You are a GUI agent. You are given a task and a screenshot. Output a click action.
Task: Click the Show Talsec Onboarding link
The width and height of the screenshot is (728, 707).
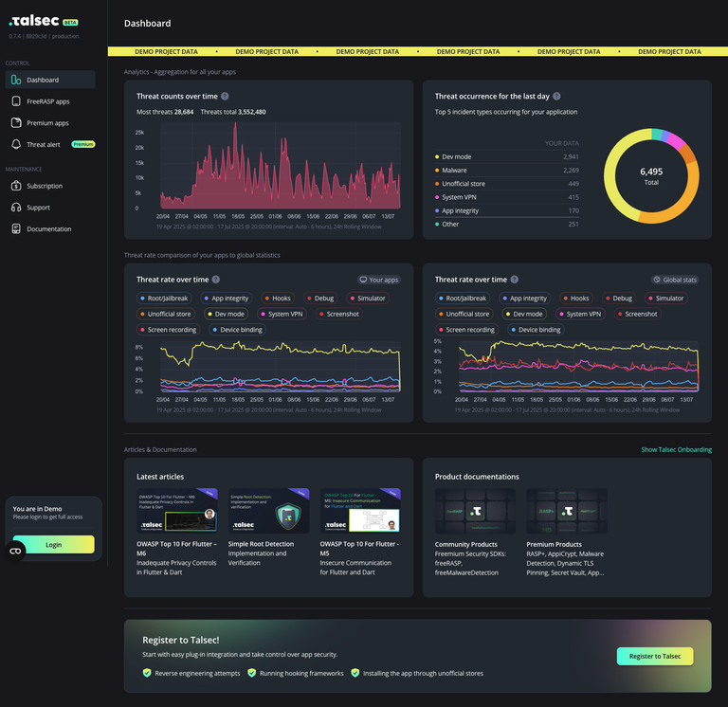click(676, 449)
